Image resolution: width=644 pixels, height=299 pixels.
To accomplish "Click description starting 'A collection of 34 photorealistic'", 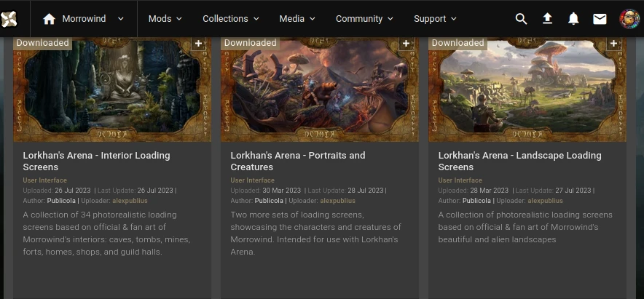I will [x=107, y=233].
